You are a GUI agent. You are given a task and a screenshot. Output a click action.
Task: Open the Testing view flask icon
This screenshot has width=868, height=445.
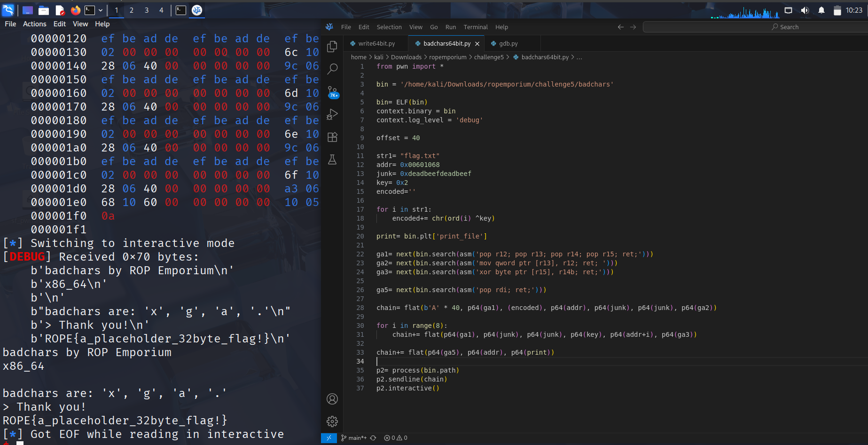pos(332,159)
